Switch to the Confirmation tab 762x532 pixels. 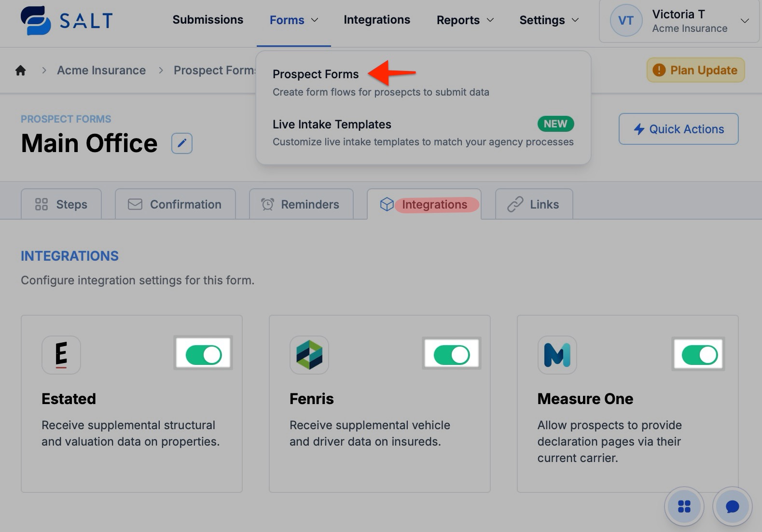(175, 204)
